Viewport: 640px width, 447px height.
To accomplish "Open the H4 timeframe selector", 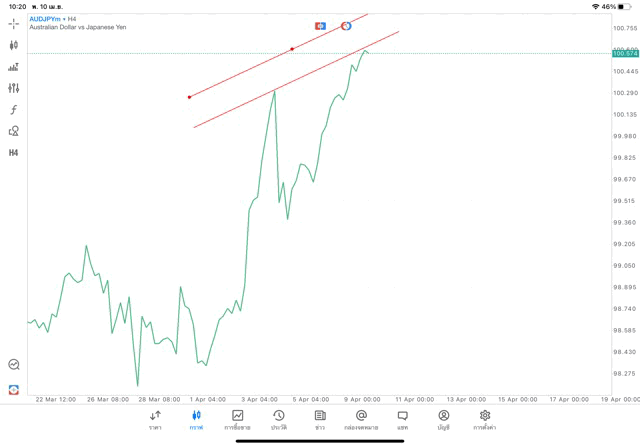I will (x=14, y=153).
